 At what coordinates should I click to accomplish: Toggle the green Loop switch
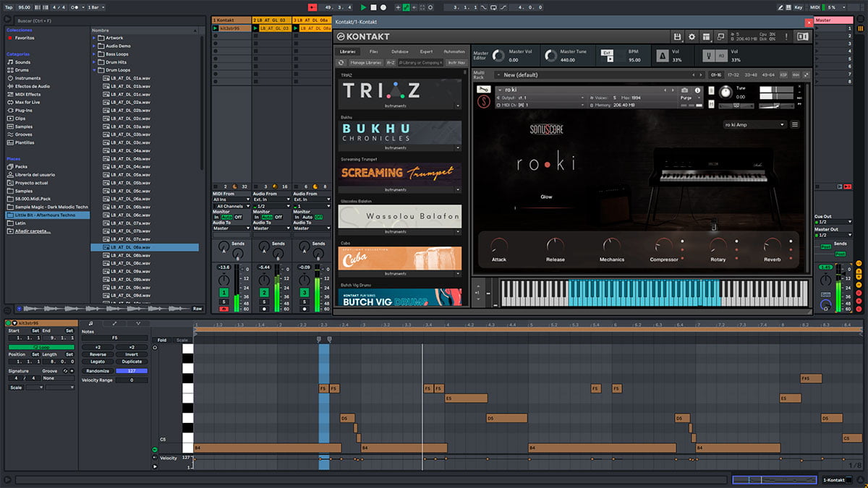(41, 347)
